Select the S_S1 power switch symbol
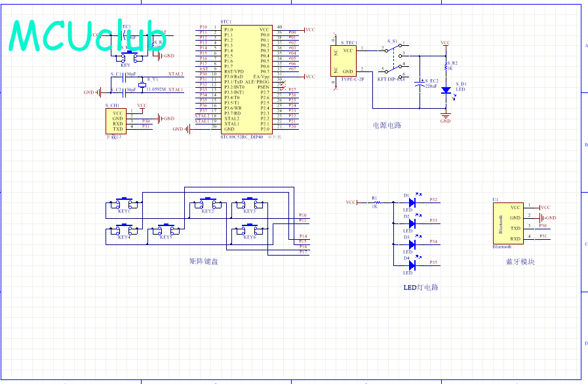Screen dimensions: 588x384 pyautogui.click(x=393, y=61)
